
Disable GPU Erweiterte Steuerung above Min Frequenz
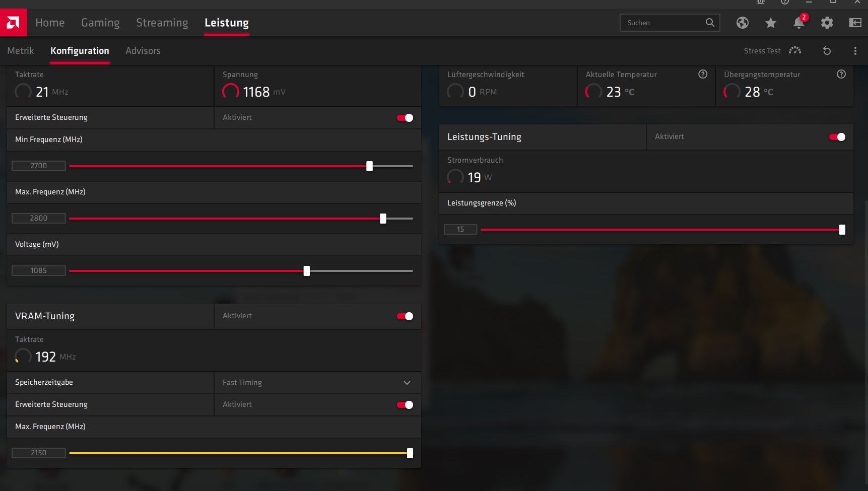[x=405, y=118]
